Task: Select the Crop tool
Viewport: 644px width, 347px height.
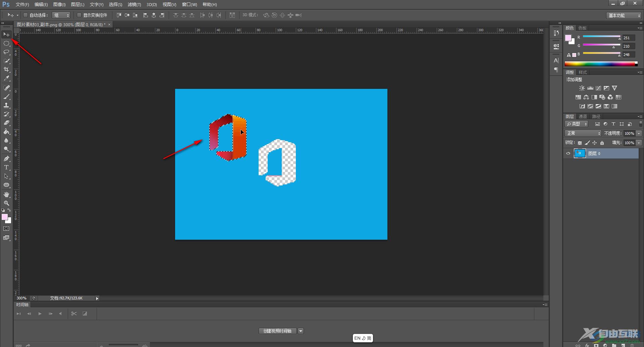Action: coord(6,69)
